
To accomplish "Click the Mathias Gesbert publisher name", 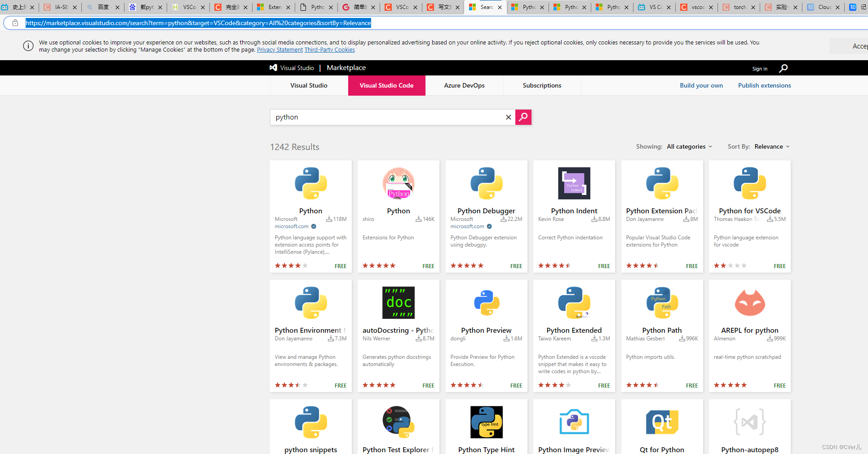I will [x=646, y=339].
